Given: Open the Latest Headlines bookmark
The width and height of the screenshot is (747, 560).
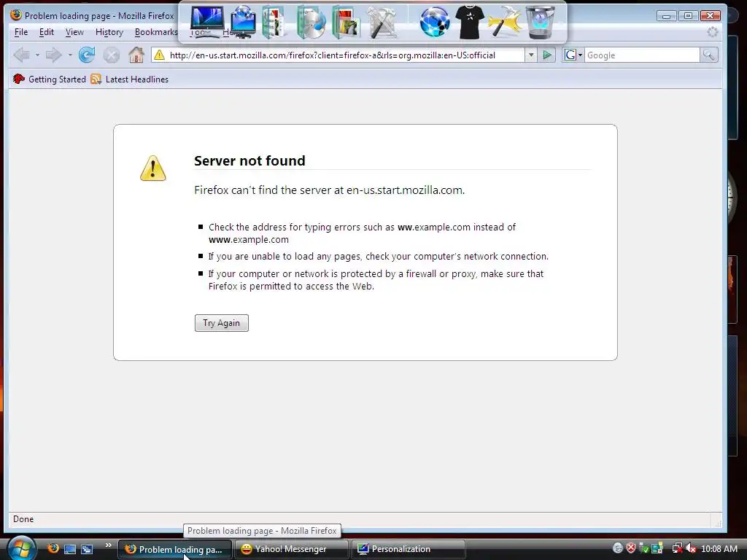Looking at the screenshot, I should [130, 79].
